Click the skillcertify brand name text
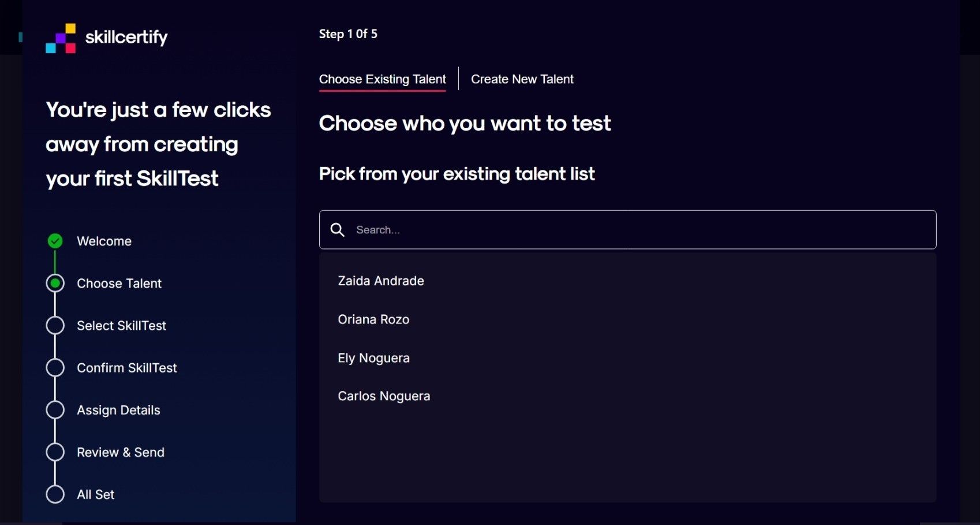This screenshot has height=525, width=980. (x=126, y=38)
